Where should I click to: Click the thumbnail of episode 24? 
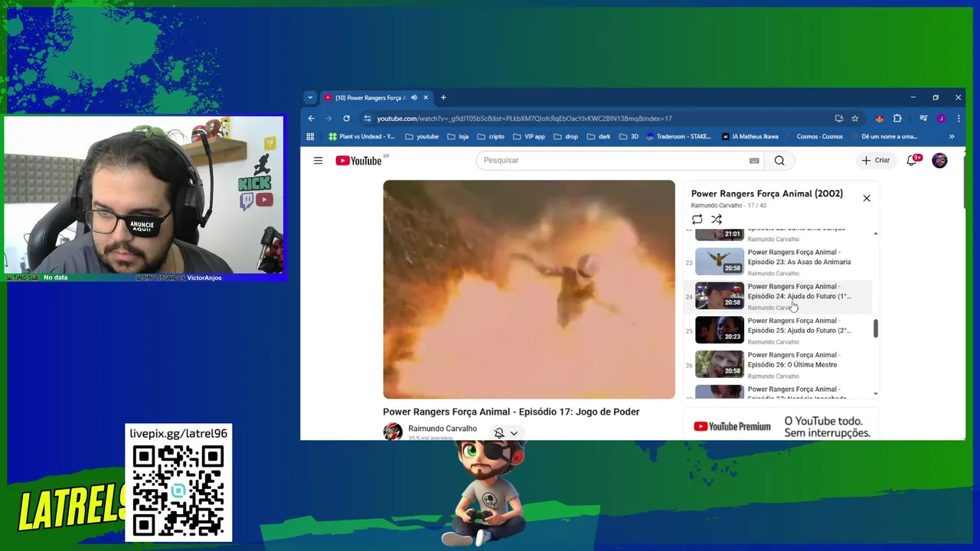(719, 296)
